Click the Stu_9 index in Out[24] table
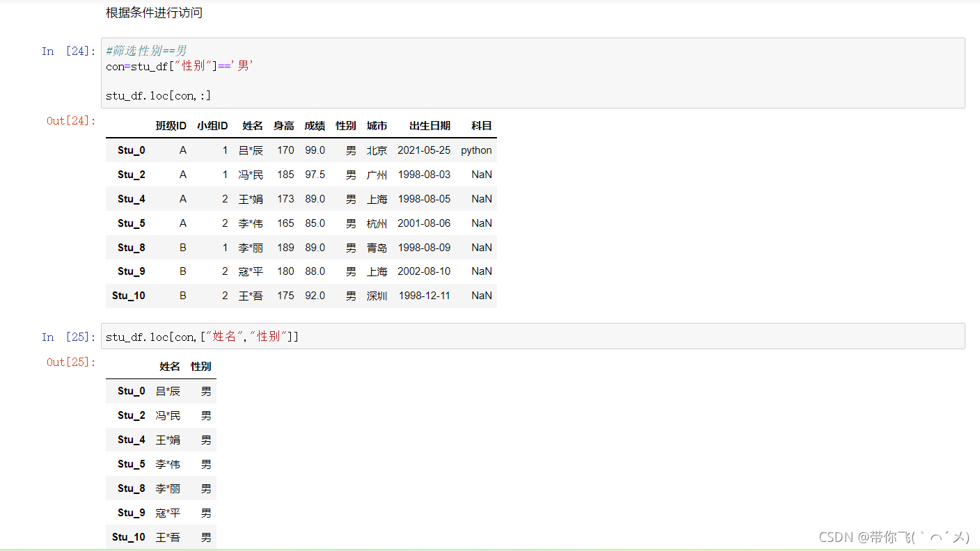 click(132, 271)
